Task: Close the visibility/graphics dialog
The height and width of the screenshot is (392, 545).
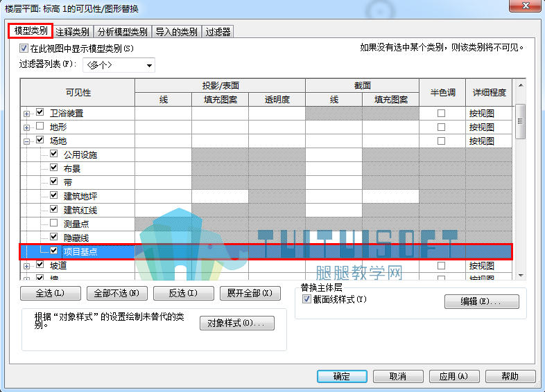Action: (x=526, y=6)
